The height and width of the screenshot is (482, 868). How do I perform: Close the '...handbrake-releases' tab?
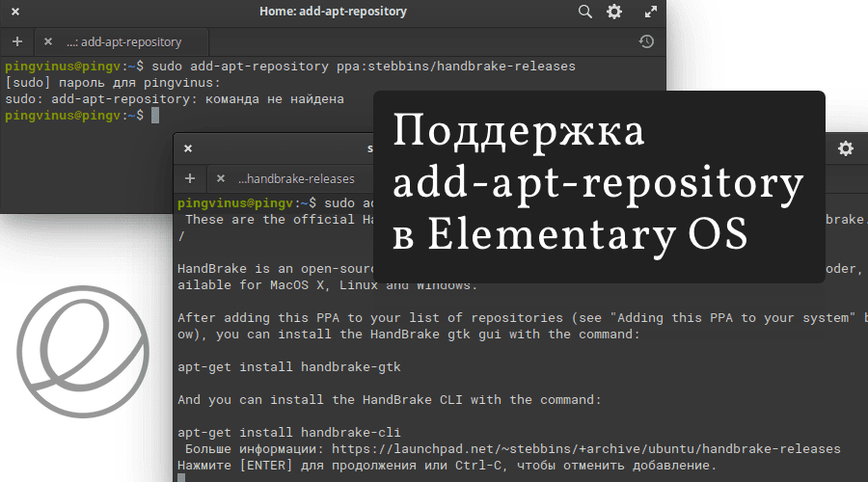[x=221, y=178]
